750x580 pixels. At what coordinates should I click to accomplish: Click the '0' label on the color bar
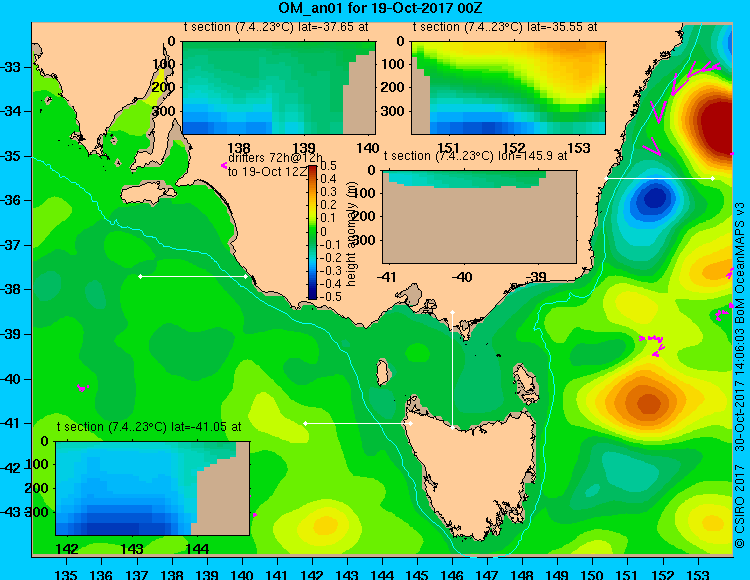pyautogui.click(x=323, y=231)
